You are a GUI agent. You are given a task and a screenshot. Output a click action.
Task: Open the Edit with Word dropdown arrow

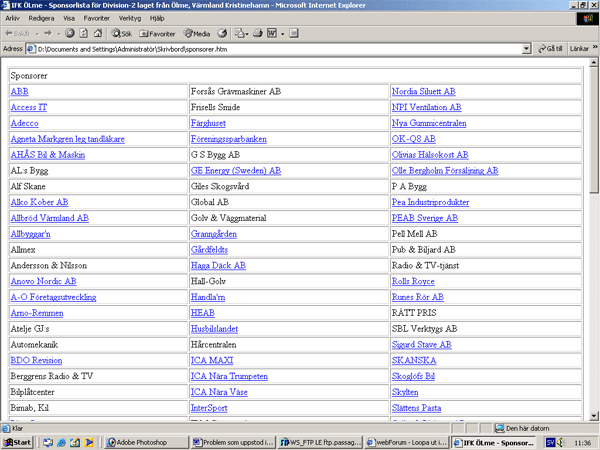[282, 34]
